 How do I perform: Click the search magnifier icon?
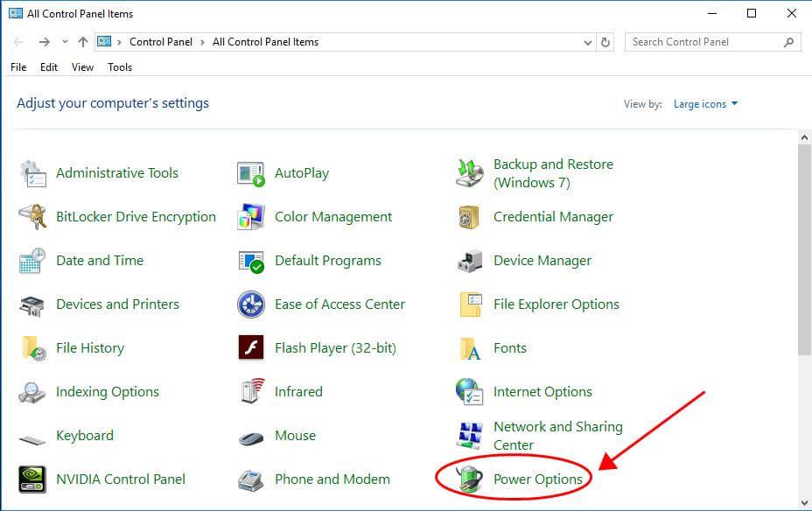click(x=788, y=42)
